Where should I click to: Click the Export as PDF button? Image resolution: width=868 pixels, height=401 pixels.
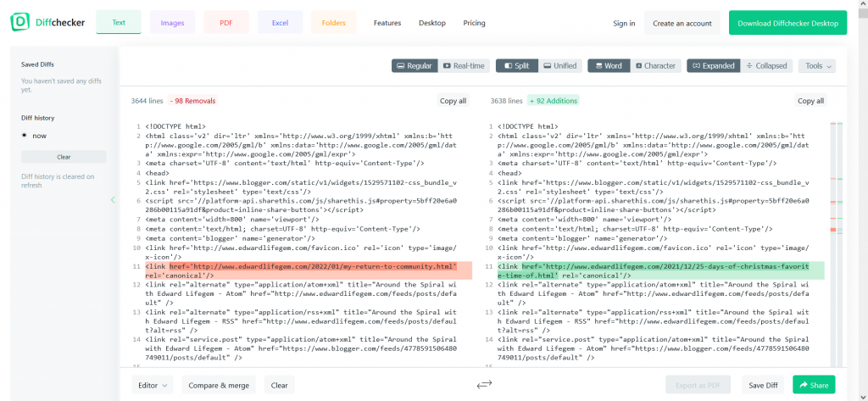698,385
